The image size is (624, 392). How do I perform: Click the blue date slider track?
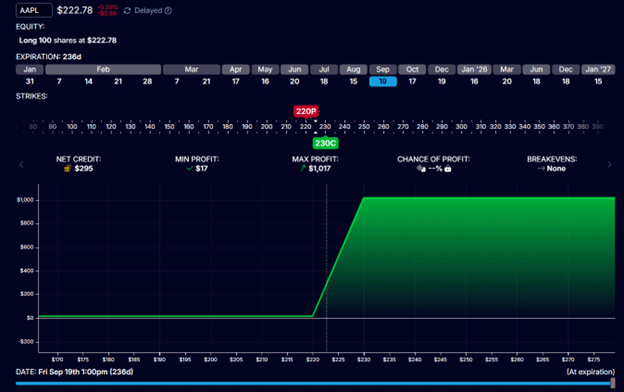tap(313, 384)
